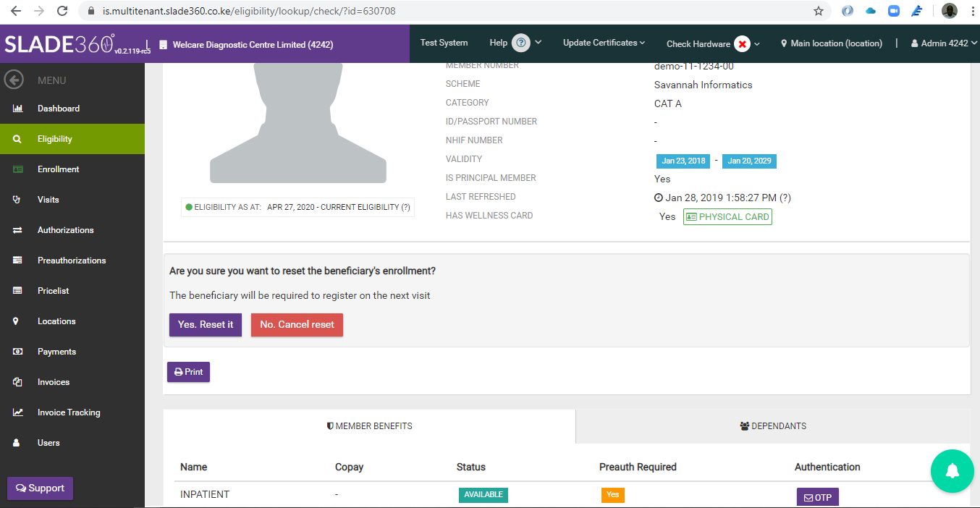Screen dimensions: 980x508
Task: Click Welcare Diagnostic Centre Limited (4242)
Action: coord(246,45)
